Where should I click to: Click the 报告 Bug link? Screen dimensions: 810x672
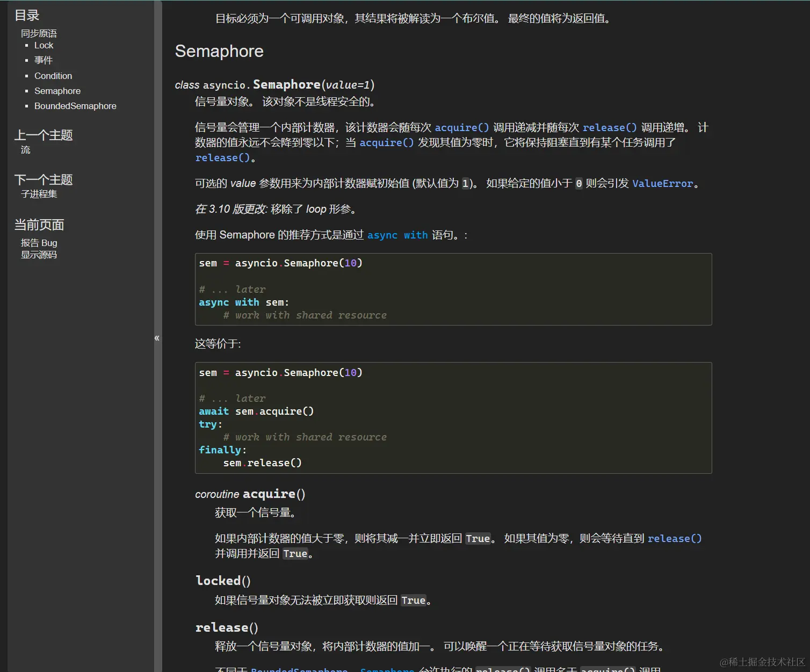(39, 243)
